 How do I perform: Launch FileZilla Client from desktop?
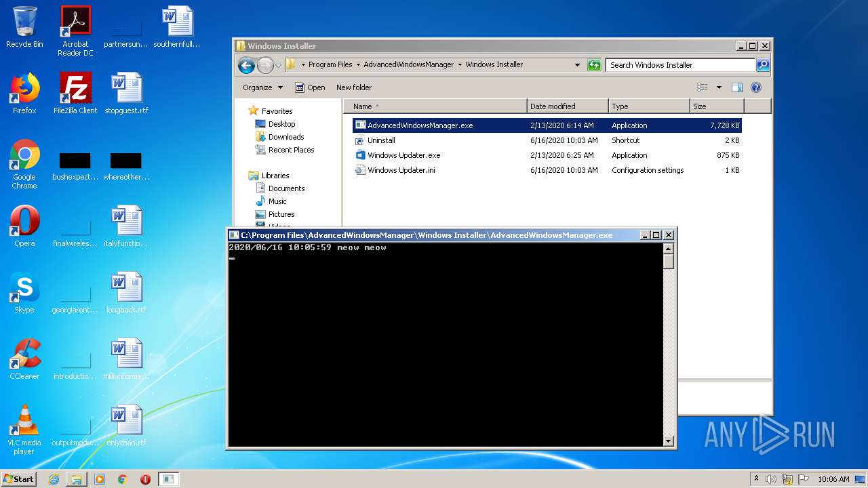tap(75, 94)
